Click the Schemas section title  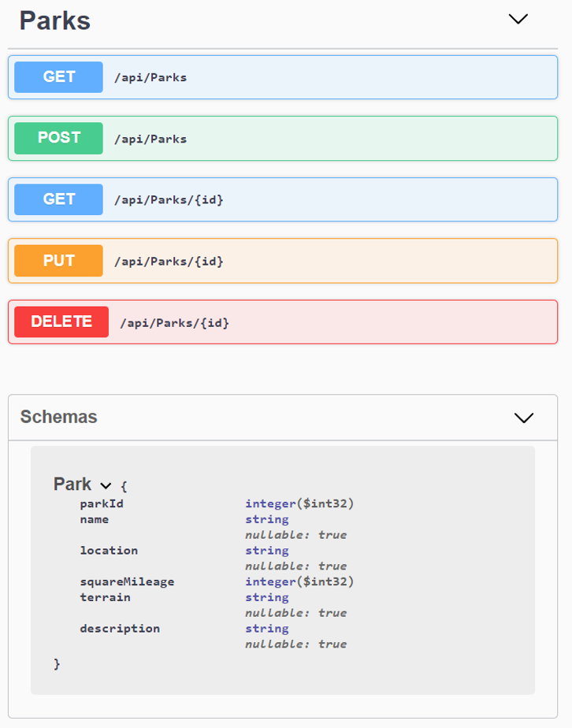click(x=59, y=417)
